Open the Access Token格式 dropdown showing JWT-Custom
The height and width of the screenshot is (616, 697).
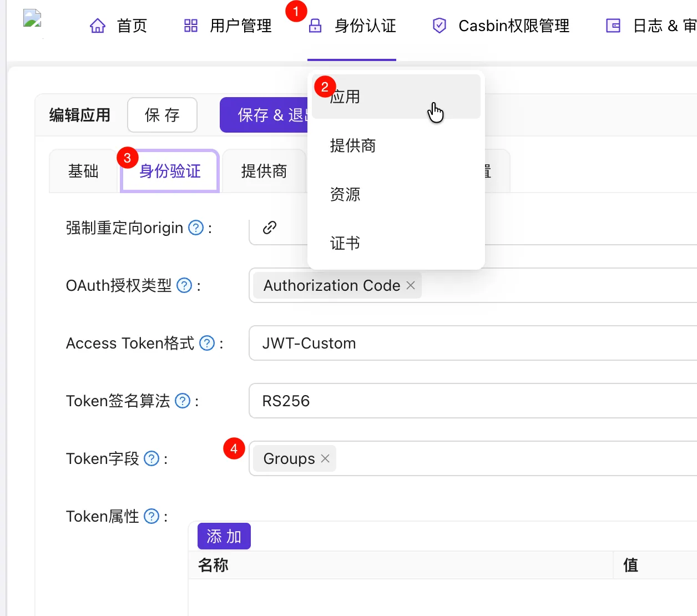pyautogui.click(x=472, y=343)
